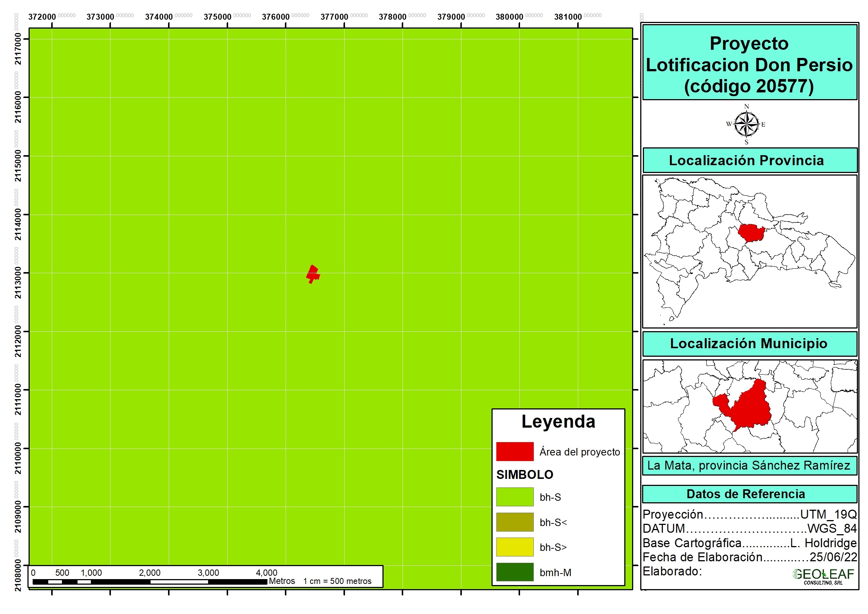
Task: Select the red Área del proyecto legend swatch
Action: [514, 451]
